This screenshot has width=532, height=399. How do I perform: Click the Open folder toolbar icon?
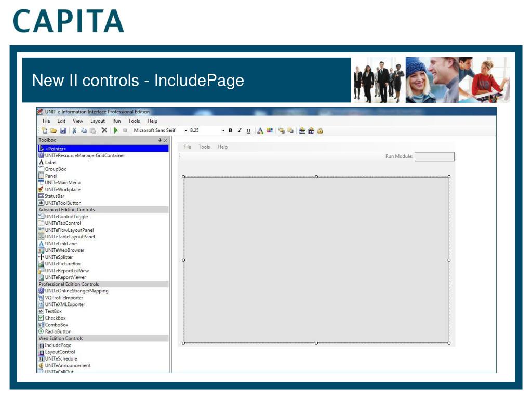pos(54,130)
